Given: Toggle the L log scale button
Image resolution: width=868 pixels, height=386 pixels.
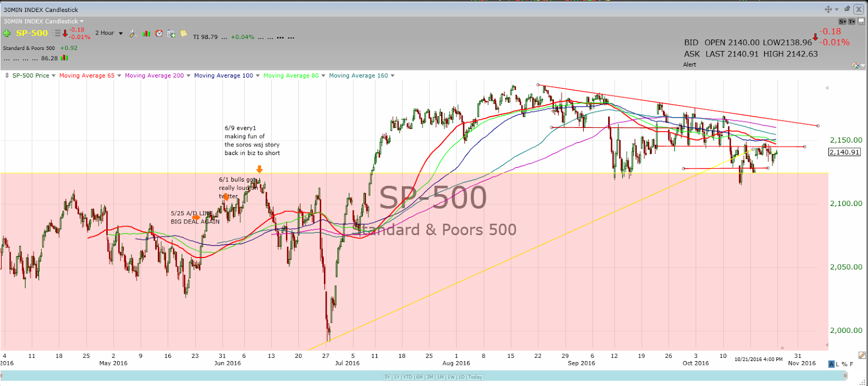Looking at the screenshot, I should [x=837, y=364].
